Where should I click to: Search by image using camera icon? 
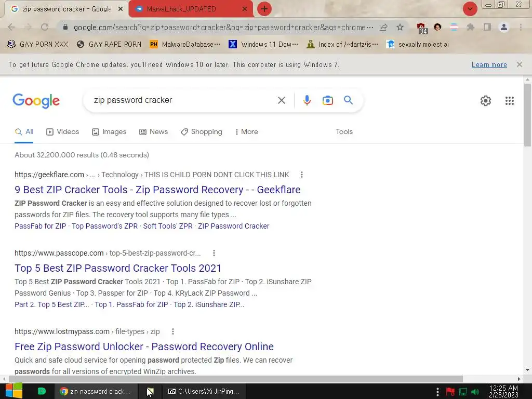pos(327,100)
